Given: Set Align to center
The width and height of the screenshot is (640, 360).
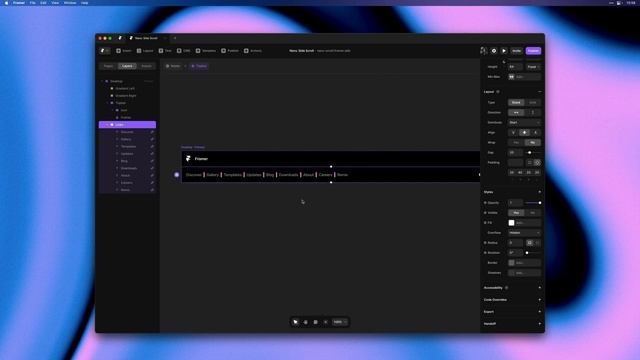Looking at the screenshot, I should click(524, 133).
